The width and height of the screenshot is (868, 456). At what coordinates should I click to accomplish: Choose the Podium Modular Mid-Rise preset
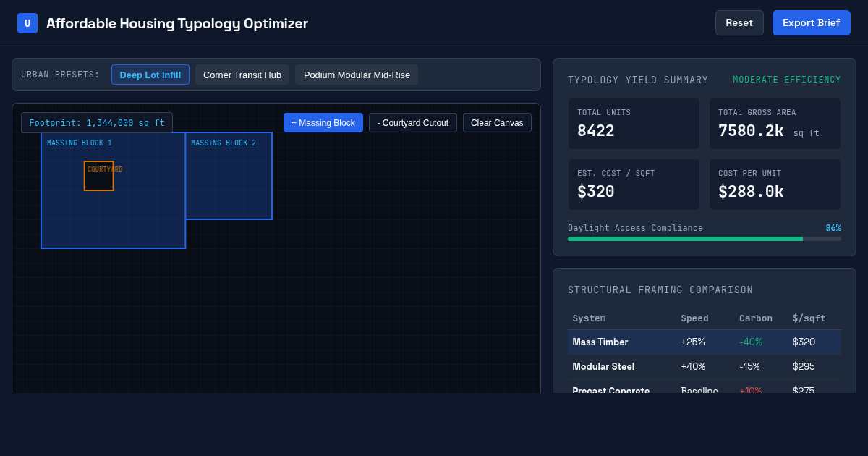357,75
